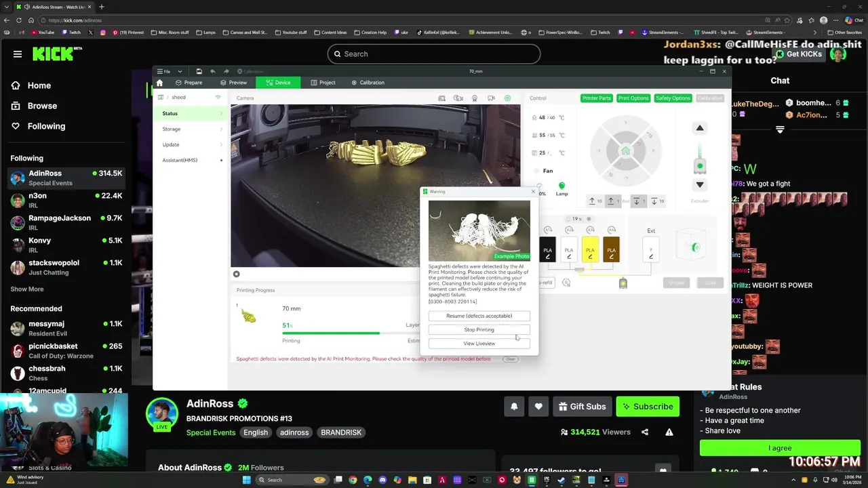Click the Gift Subs button
Image resolution: width=868 pixels, height=488 pixels.
(583, 407)
